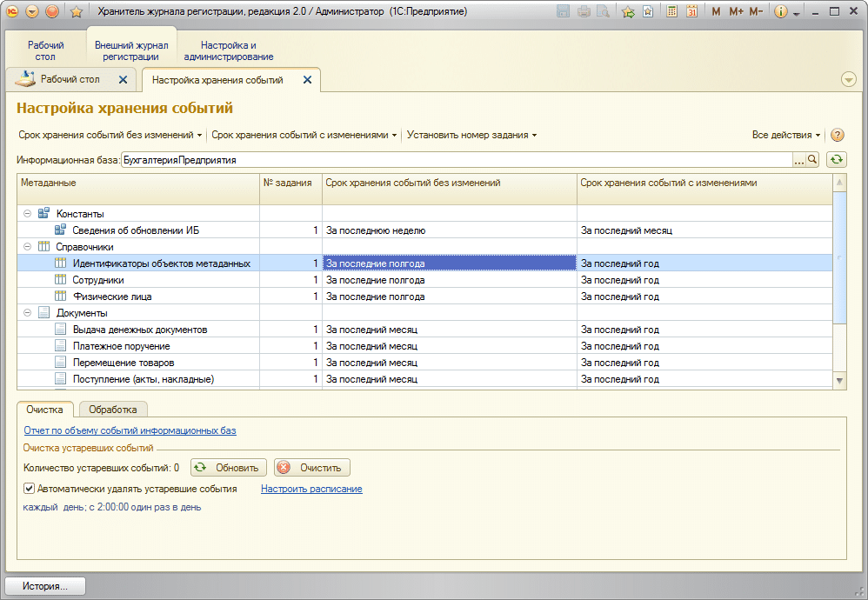Open the Установить номер задания dropdown
868x600 pixels.
pos(471,136)
